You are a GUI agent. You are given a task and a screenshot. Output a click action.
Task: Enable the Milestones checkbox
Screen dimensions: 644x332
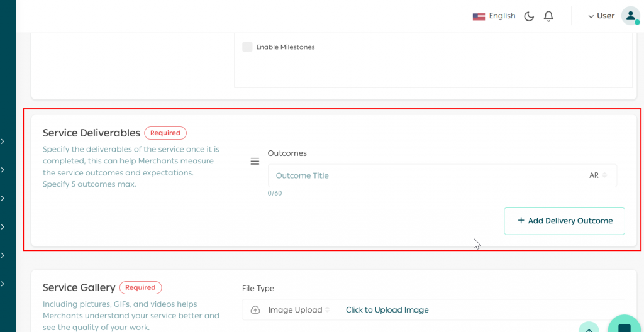pos(248,47)
